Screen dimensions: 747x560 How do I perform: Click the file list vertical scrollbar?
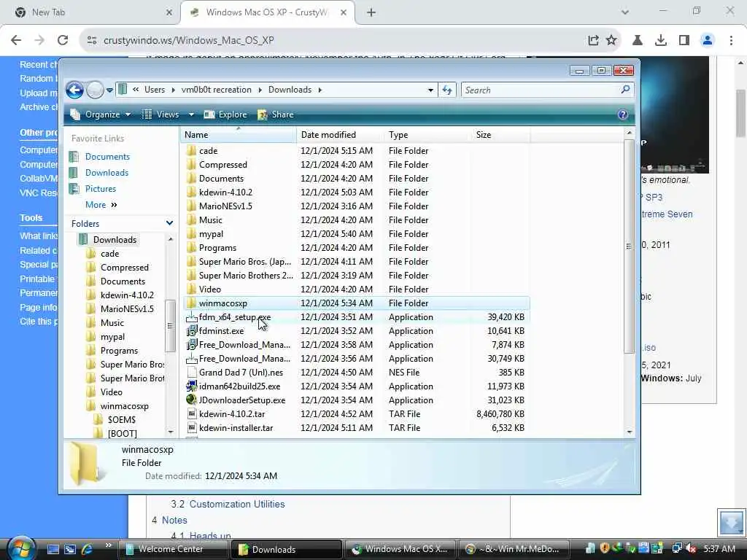point(629,246)
